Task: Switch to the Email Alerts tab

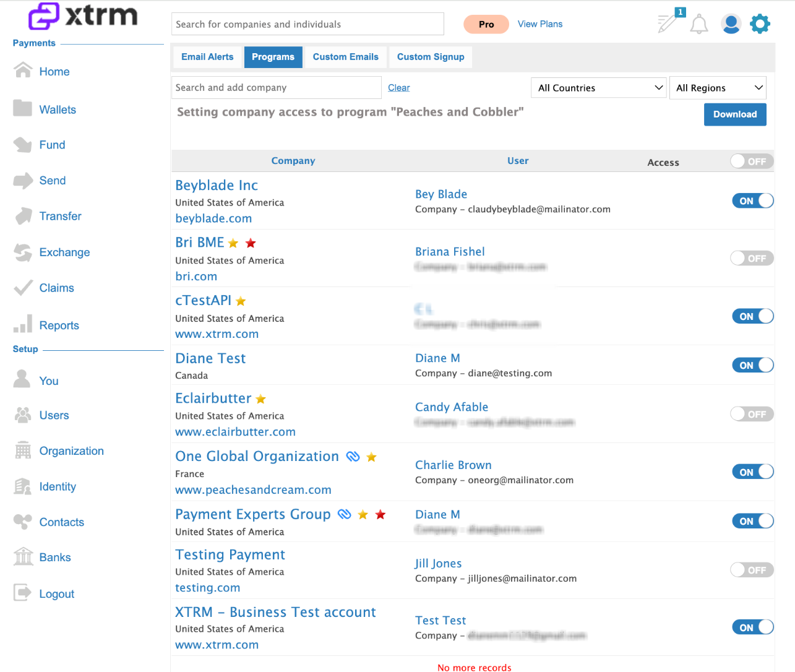Action: (x=207, y=57)
